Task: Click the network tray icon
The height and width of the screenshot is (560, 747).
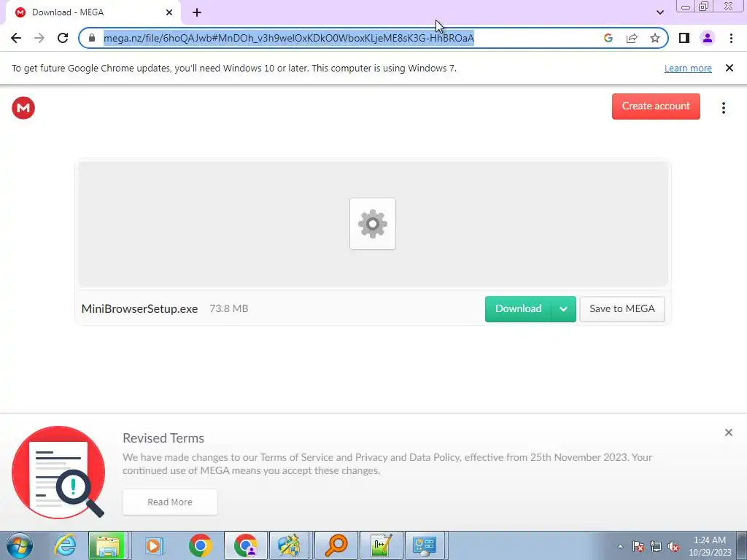Action: 656,547
